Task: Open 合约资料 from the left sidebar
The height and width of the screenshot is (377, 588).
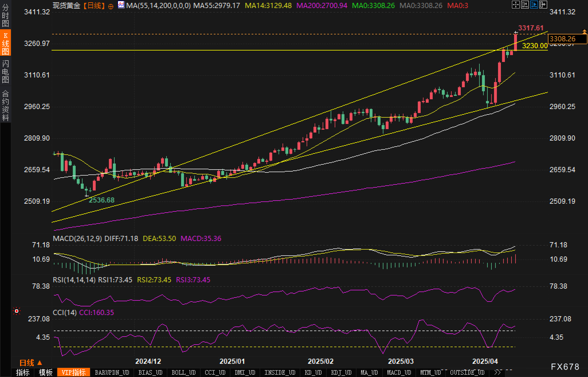Action: [x=5, y=105]
